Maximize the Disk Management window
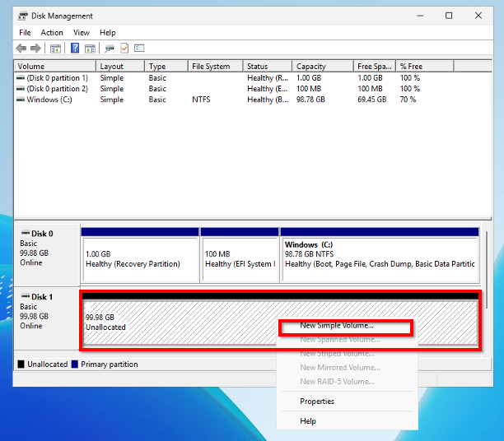 (449, 16)
